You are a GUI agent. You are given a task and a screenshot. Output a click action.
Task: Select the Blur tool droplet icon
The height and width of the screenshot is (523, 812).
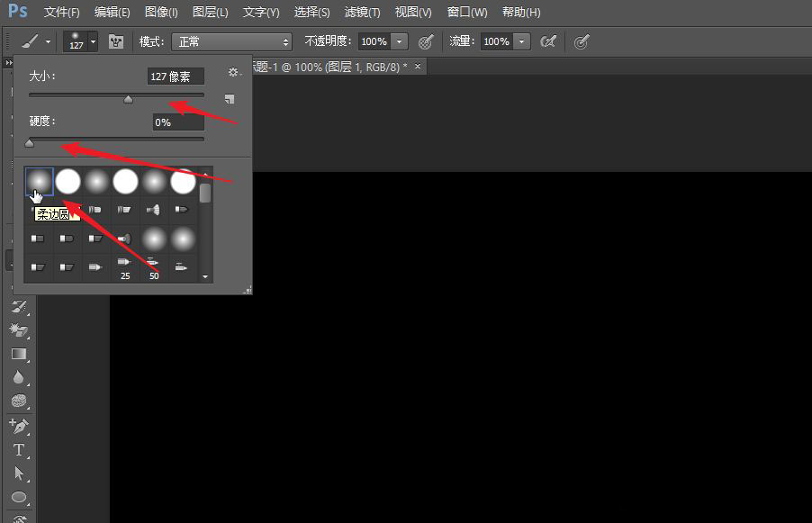point(19,377)
